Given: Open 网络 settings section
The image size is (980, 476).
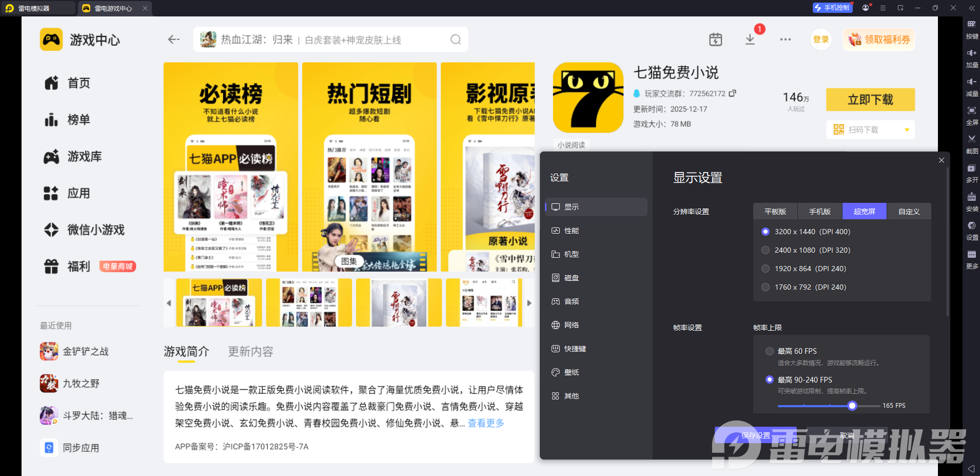Looking at the screenshot, I should (596, 325).
